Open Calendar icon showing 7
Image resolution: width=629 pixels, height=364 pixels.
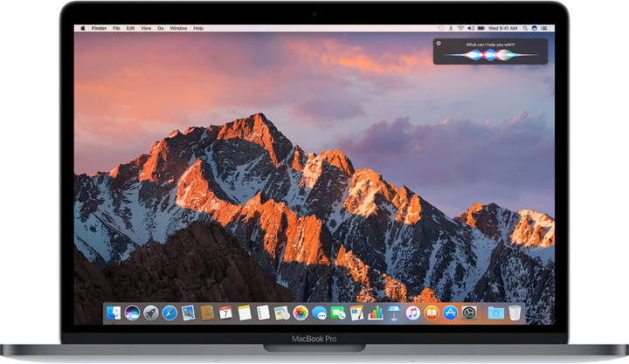pos(225,313)
